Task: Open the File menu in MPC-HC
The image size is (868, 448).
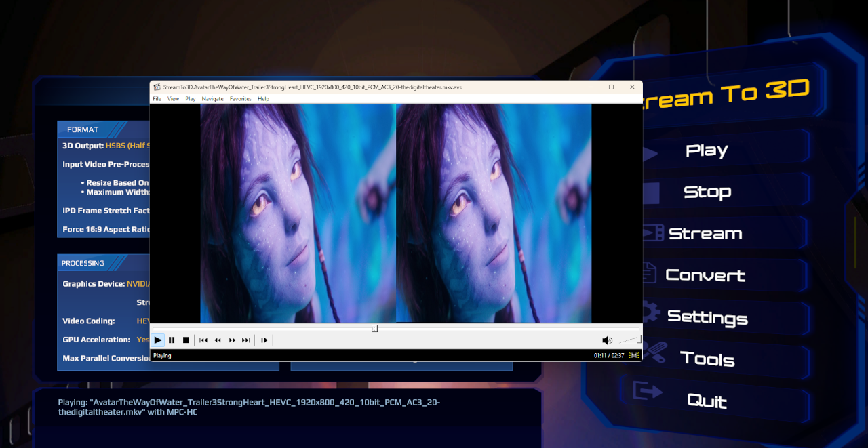Action: [x=157, y=99]
